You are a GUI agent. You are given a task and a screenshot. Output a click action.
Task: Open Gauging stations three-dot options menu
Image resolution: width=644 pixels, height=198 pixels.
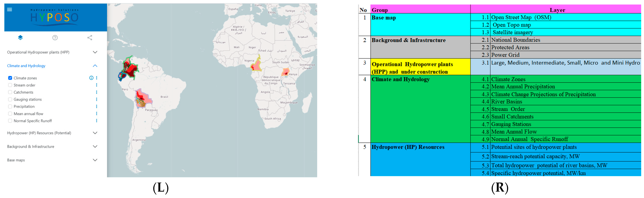point(97,99)
